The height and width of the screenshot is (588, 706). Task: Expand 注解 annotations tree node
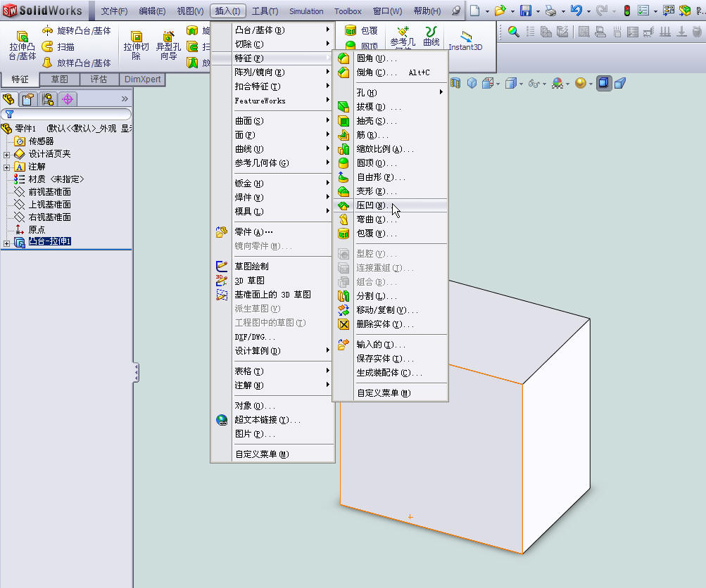point(7,167)
